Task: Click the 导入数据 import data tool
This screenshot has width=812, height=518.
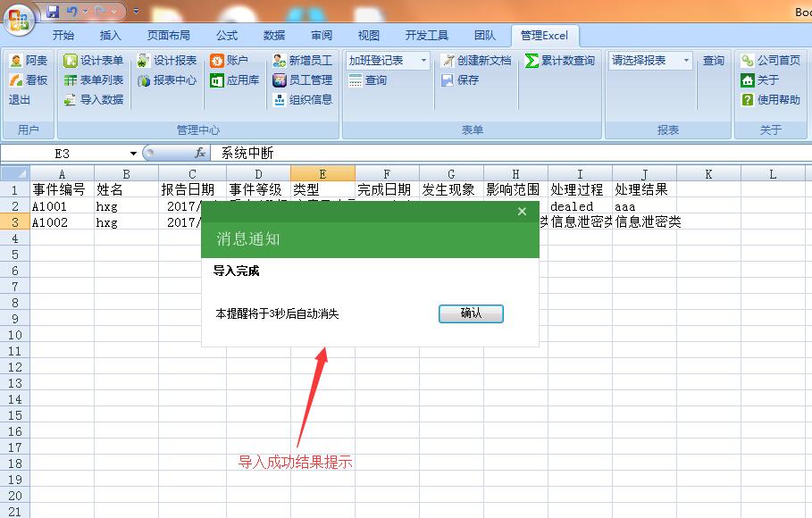Action: tap(93, 99)
